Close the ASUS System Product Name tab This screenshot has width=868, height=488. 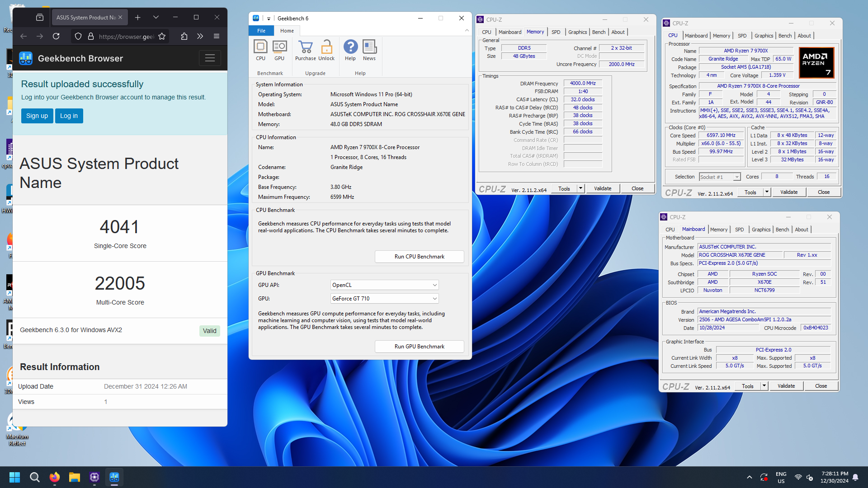coord(120,17)
